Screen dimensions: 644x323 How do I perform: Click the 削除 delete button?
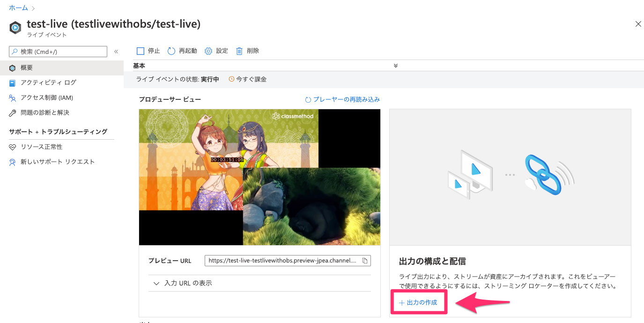click(x=247, y=51)
